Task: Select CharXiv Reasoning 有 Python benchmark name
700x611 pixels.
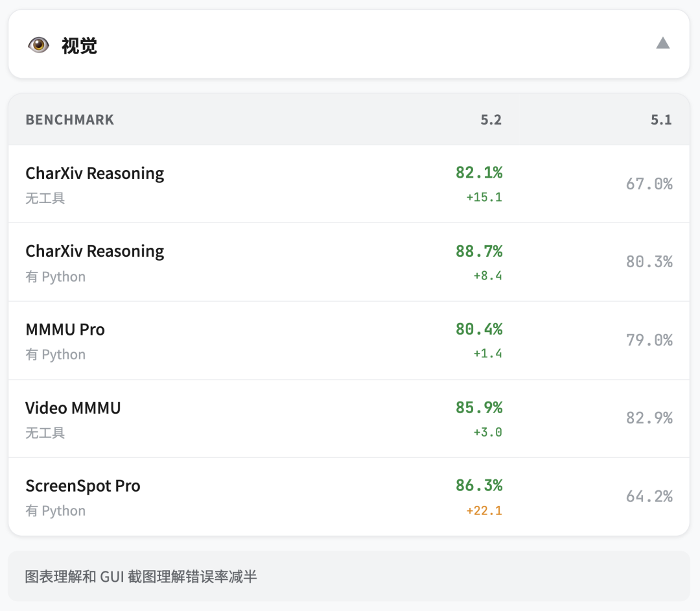Action: point(95,251)
